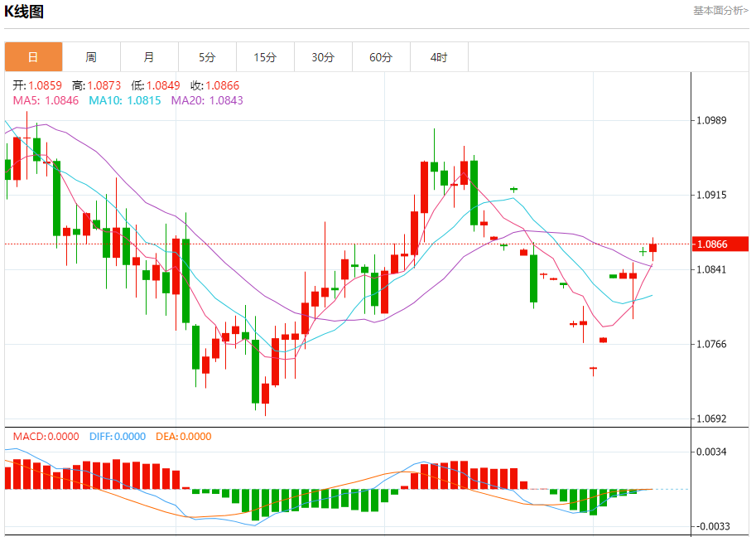The image size is (756, 537).
Task: Open the 30分 chart tab
Action: coord(323,57)
